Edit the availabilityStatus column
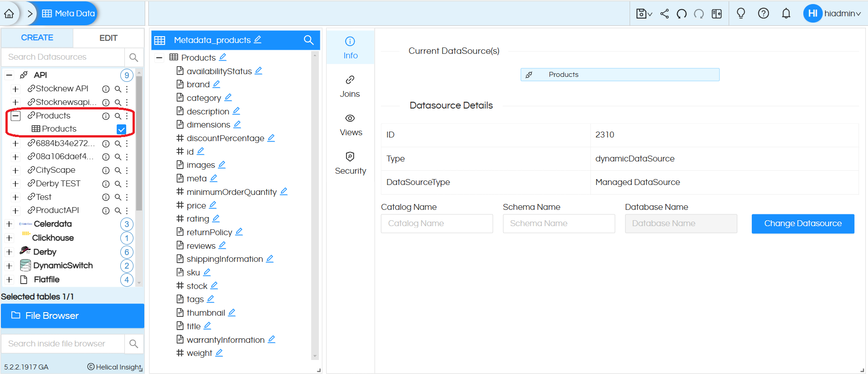 click(x=258, y=71)
